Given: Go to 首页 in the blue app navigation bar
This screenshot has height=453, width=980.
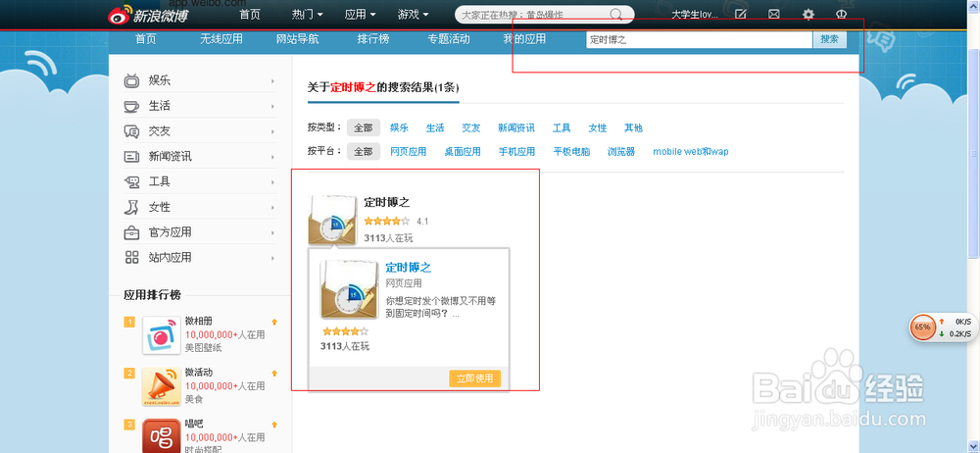Looking at the screenshot, I should coord(146,39).
